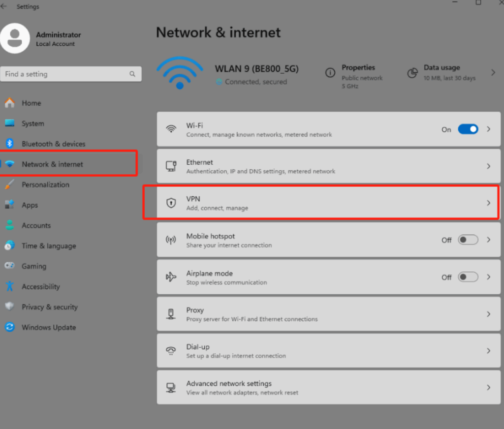
Task: Open Advanced network settings chevron arrow
Action: (x=489, y=388)
